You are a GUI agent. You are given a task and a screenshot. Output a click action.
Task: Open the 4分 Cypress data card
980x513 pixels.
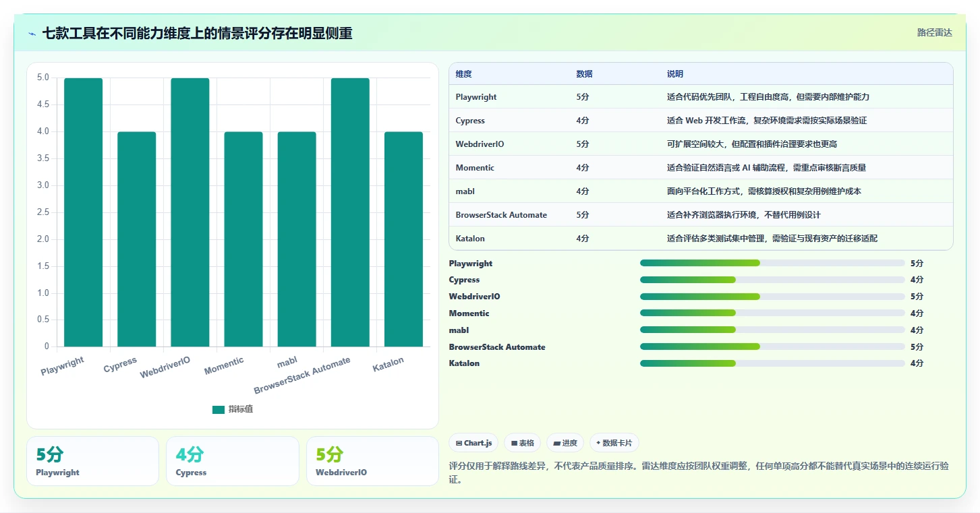(x=233, y=461)
